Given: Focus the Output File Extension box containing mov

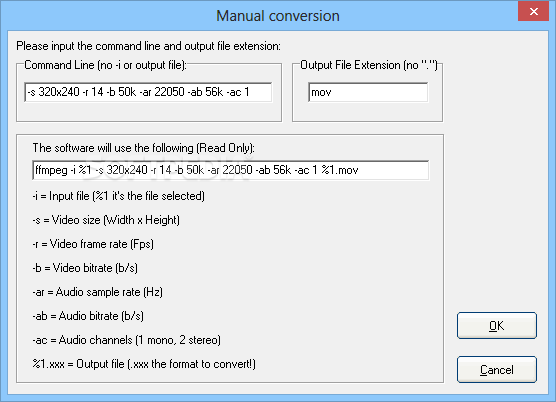Looking at the screenshot, I should pyautogui.click(x=368, y=92).
